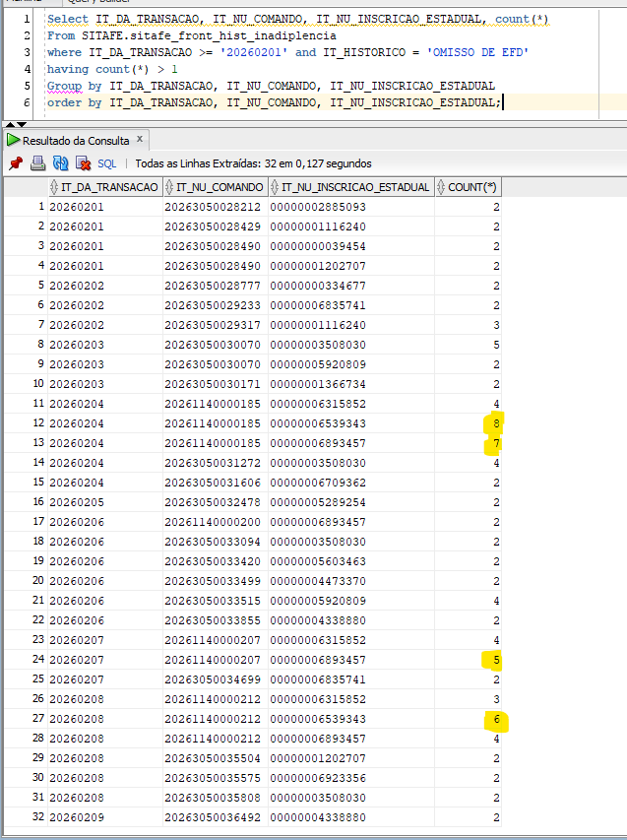Viewport: 627px width, 840px height.
Task: Click line number 4 in editor gutter
Action: coord(29,69)
